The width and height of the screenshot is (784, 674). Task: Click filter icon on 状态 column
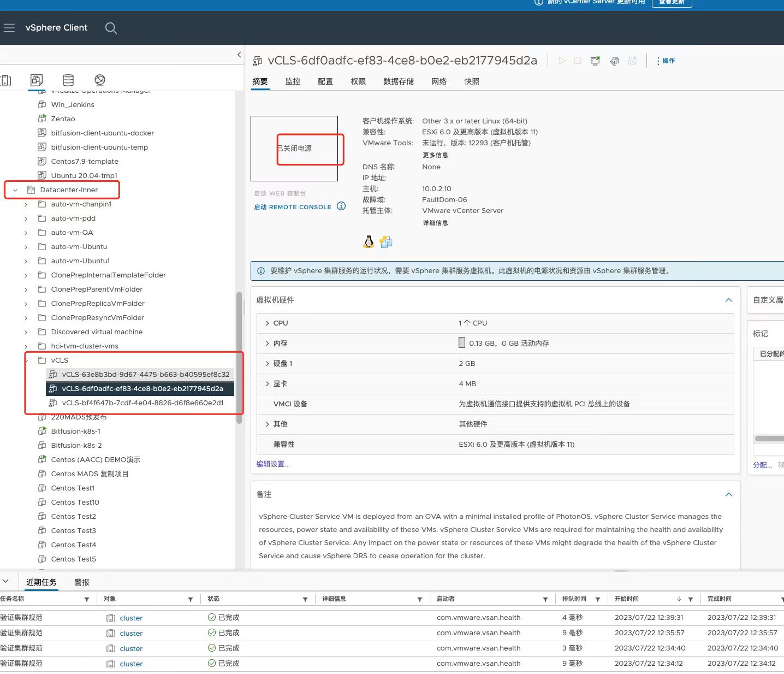coord(305,600)
